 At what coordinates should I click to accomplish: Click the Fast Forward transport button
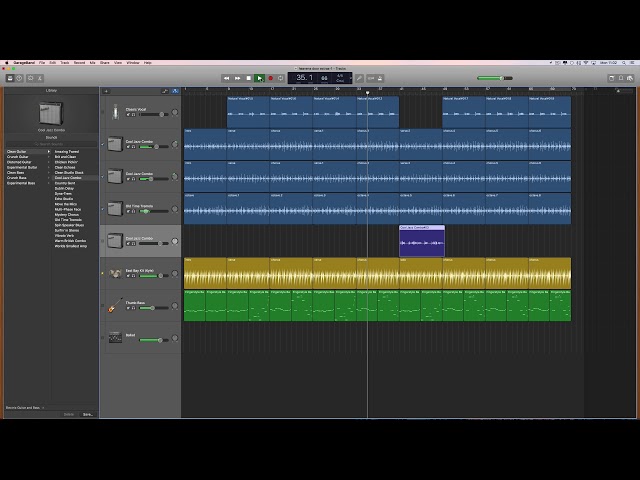[238, 78]
